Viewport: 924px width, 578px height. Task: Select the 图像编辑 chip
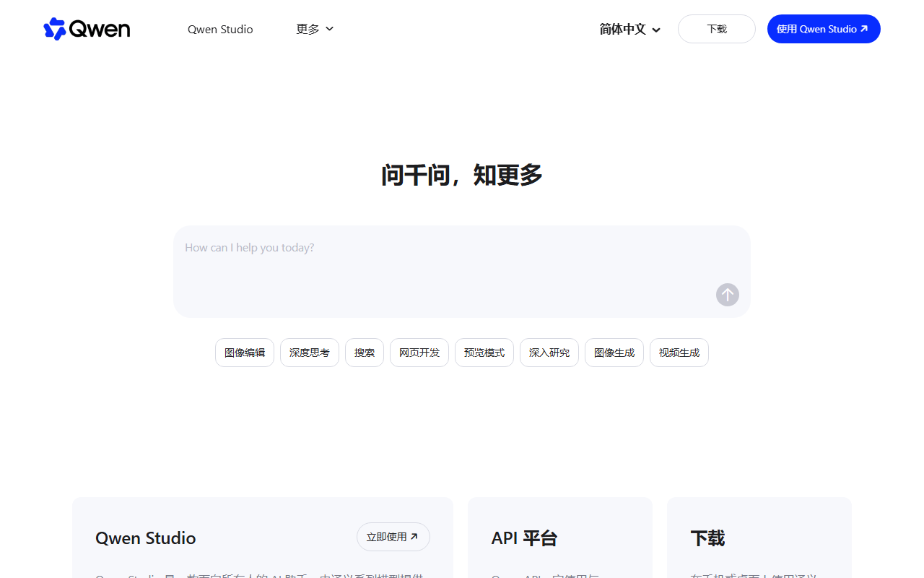click(245, 353)
